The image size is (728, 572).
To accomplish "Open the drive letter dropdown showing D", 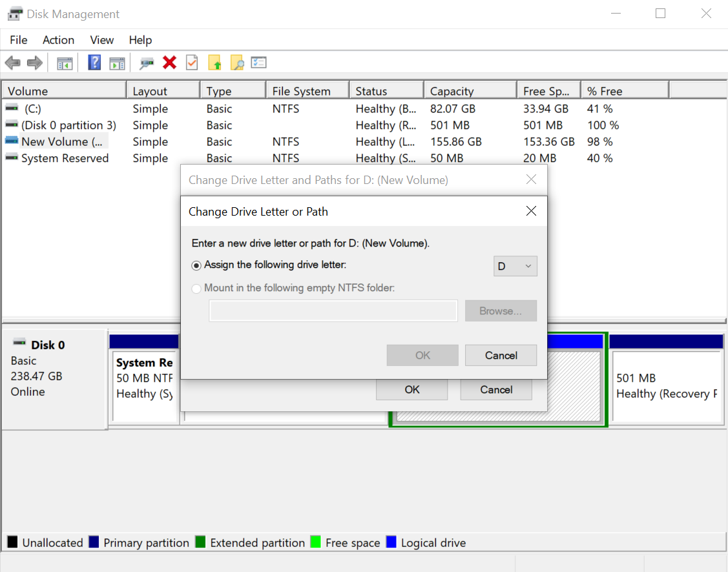I will click(x=515, y=266).
